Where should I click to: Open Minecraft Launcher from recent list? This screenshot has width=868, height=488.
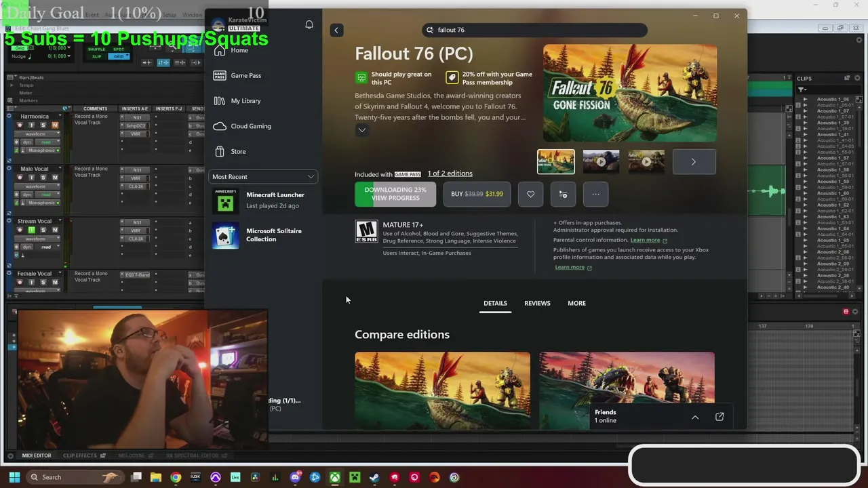[263, 200]
